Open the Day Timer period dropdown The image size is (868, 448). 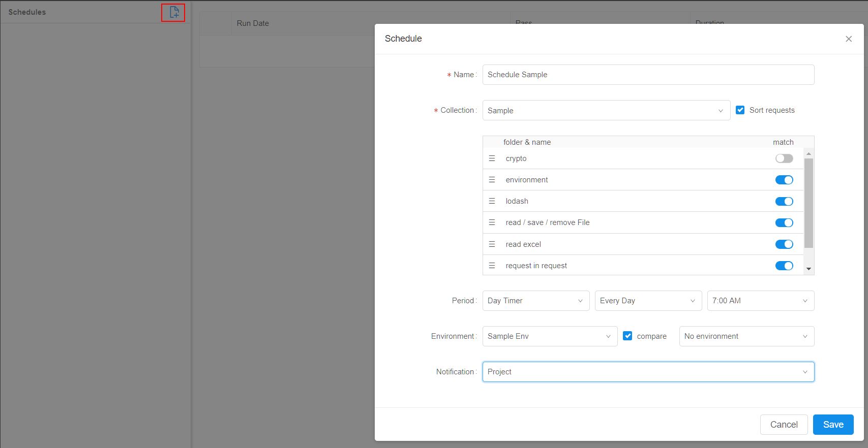536,301
